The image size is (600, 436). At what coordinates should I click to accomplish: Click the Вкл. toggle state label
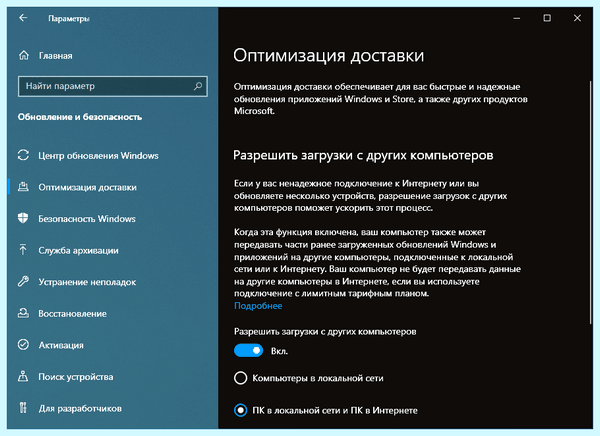[x=279, y=351]
